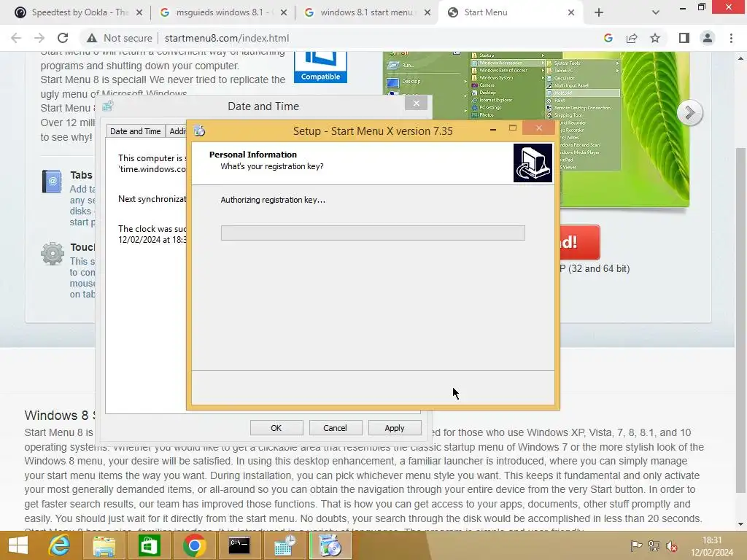Launch Internet Explorer from taskbar
747x560 pixels.
tap(60, 545)
